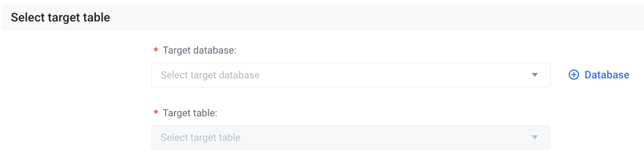
Task: Click blank middle area of disabled Target table box
Action: tap(385, 137)
